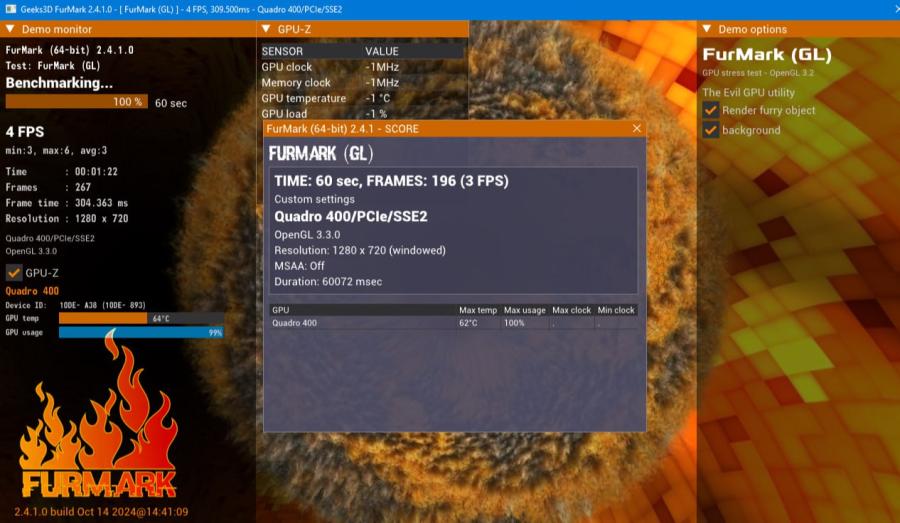Click Resolution: 1280 x 720 (windowed) line
900x523 pixels.
360,250
